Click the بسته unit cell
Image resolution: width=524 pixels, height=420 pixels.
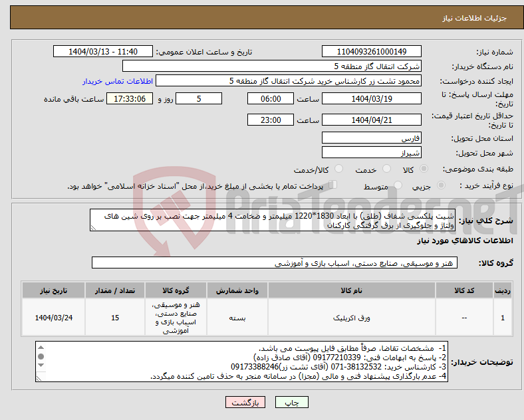coord(237,318)
